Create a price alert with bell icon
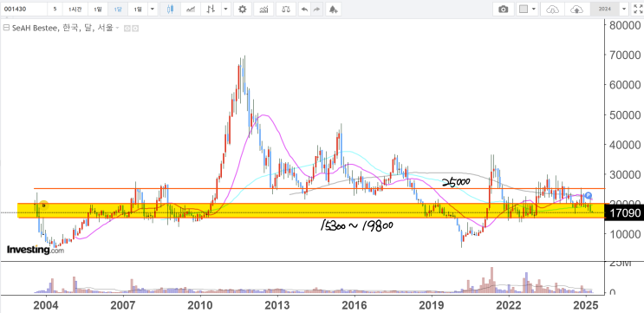The width and height of the screenshot is (644, 313). (333, 9)
